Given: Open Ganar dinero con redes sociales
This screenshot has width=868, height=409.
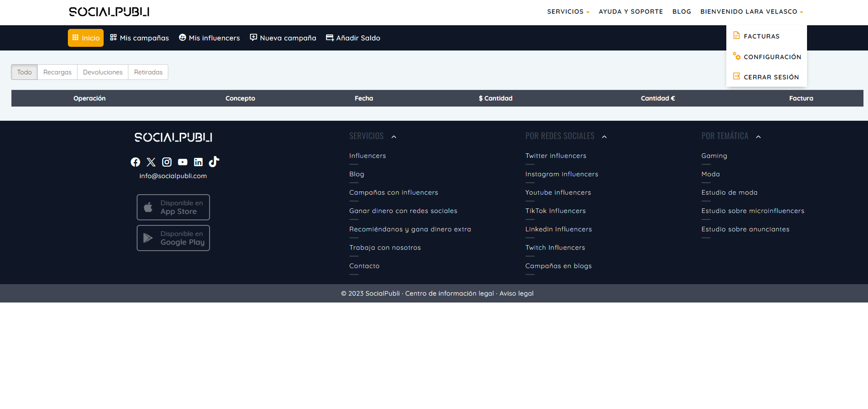Looking at the screenshot, I should point(403,211).
